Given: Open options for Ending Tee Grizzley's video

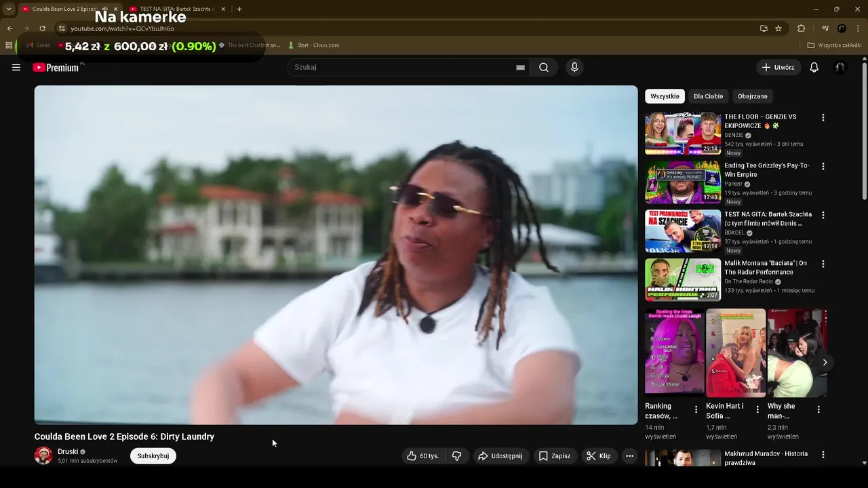Looking at the screenshot, I should tap(823, 166).
